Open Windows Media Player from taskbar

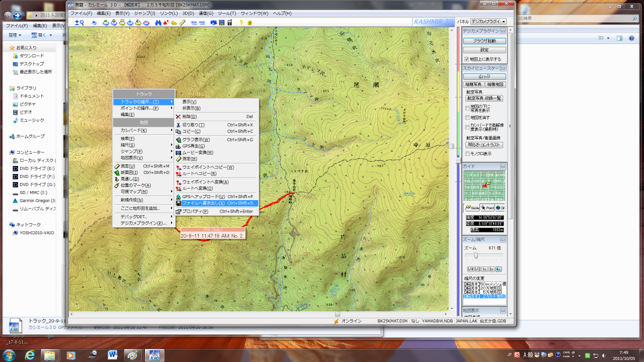point(70,355)
